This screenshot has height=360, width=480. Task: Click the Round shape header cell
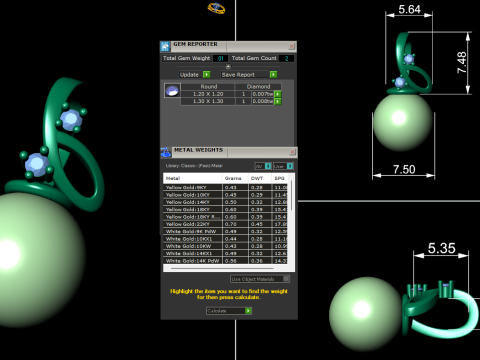tap(209, 86)
